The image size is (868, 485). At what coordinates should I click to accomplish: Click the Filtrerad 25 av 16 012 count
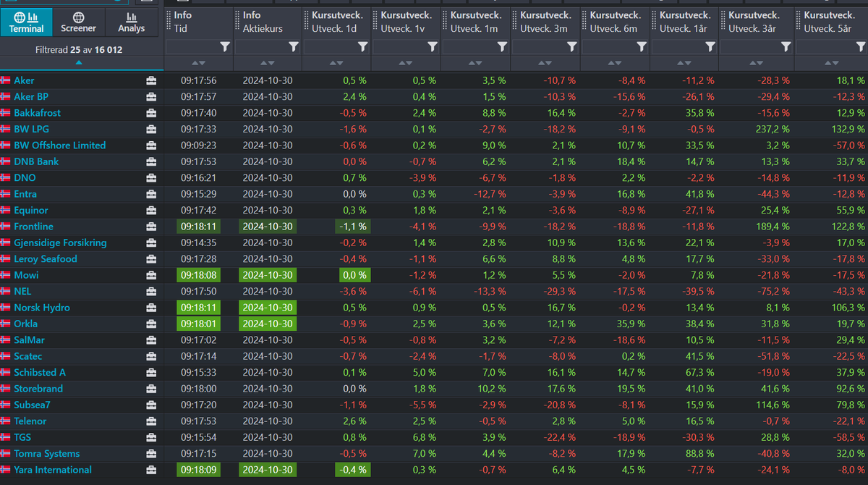[x=80, y=50]
